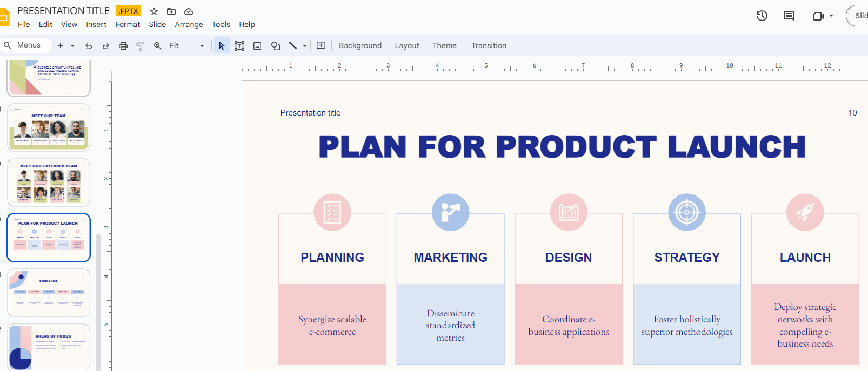Click the Transition button
This screenshot has height=371, width=868.
tap(489, 45)
